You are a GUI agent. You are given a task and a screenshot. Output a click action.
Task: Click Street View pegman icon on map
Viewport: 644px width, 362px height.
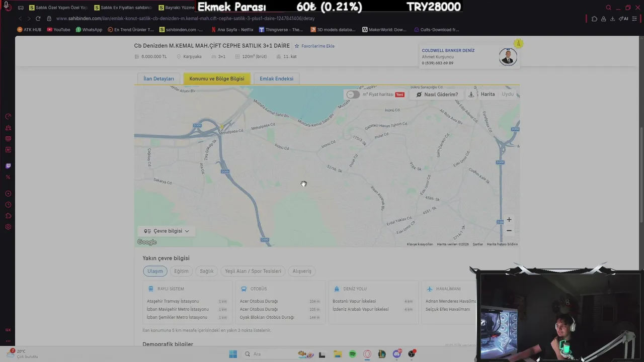coord(471,94)
